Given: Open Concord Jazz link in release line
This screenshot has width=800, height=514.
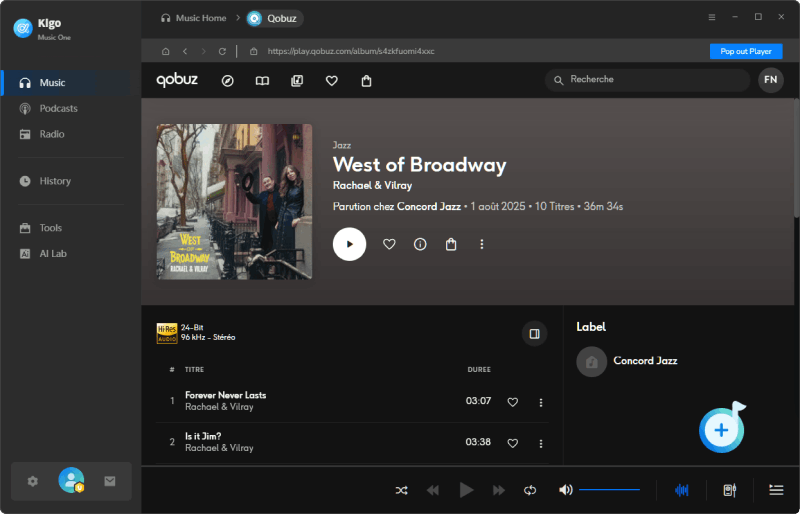Looking at the screenshot, I should pyautogui.click(x=429, y=206).
